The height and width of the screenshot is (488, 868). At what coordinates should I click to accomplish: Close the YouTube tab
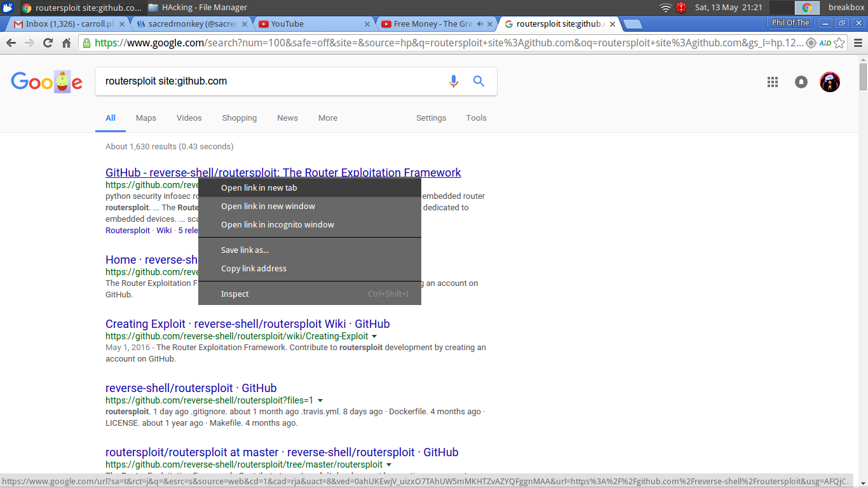click(367, 24)
